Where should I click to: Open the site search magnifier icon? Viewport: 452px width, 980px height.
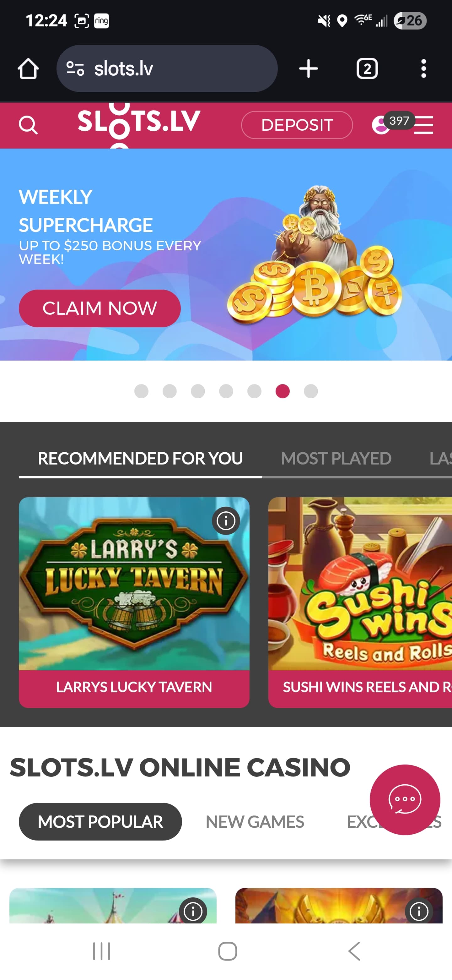(x=28, y=125)
